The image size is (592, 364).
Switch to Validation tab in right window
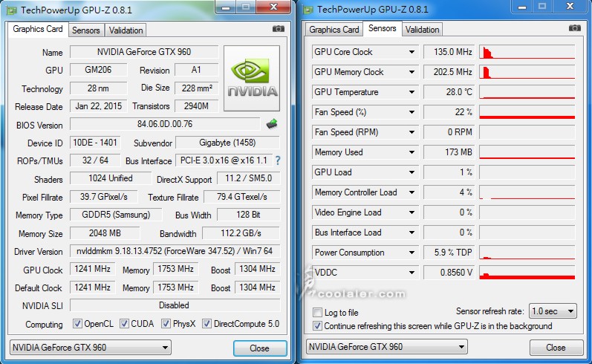(422, 30)
